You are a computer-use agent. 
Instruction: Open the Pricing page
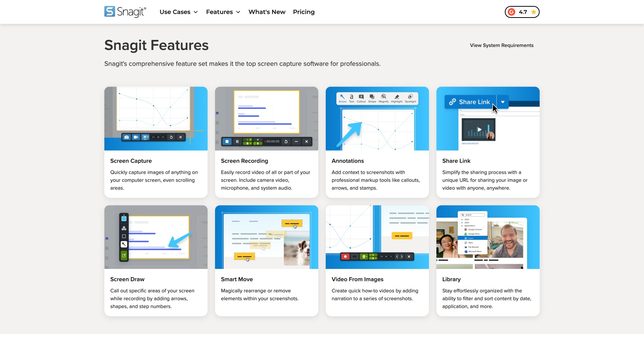click(x=304, y=12)
